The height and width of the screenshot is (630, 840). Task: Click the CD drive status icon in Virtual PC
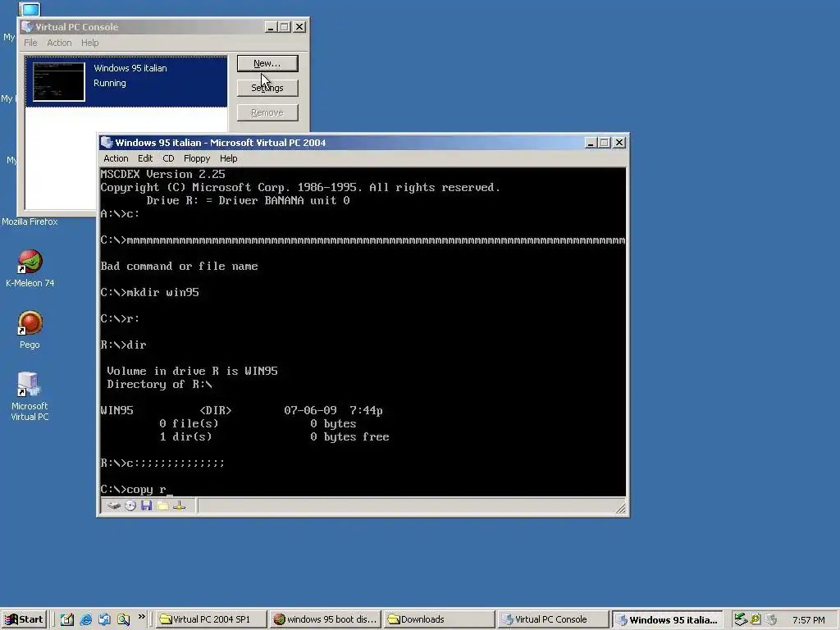130,505
